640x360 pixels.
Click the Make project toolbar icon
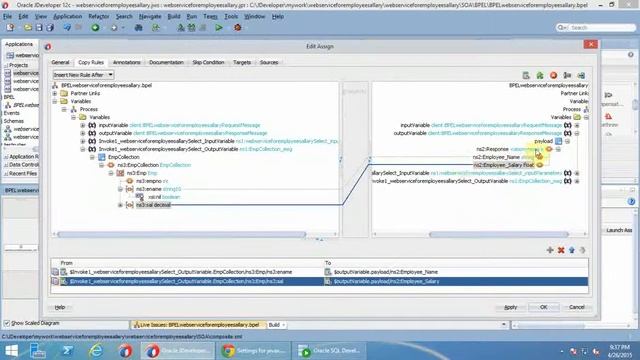coord(181,28)
